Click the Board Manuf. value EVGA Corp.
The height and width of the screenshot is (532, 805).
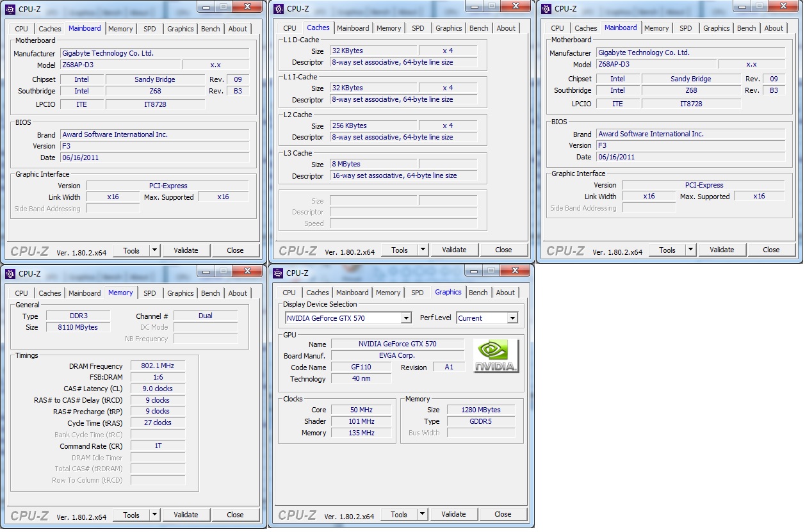398,355
